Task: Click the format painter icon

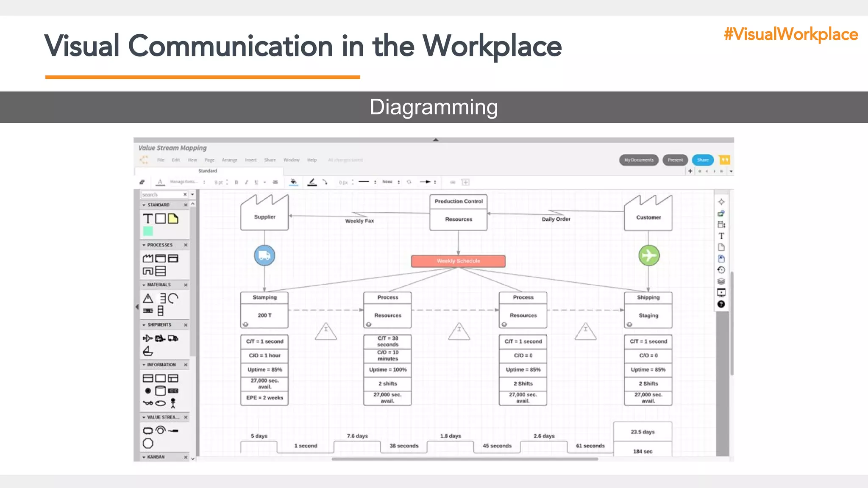Action: pyautogui.click(x=142, y=182)
